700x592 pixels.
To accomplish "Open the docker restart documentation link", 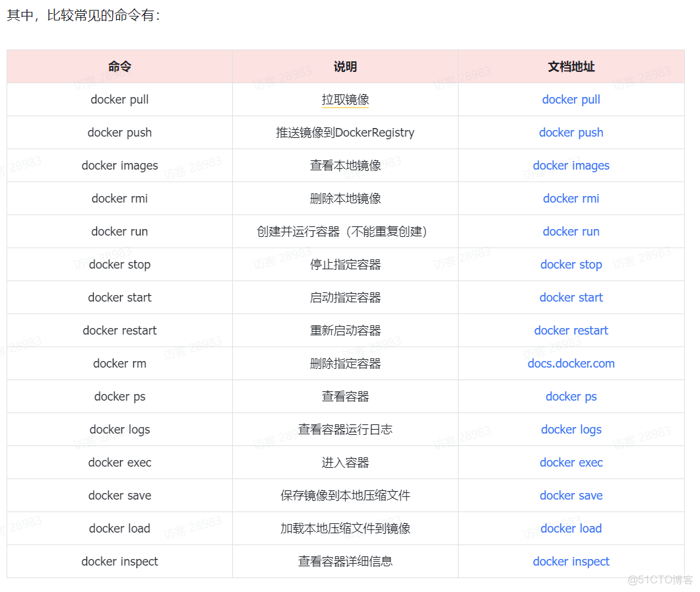I will tap(571, 330).
